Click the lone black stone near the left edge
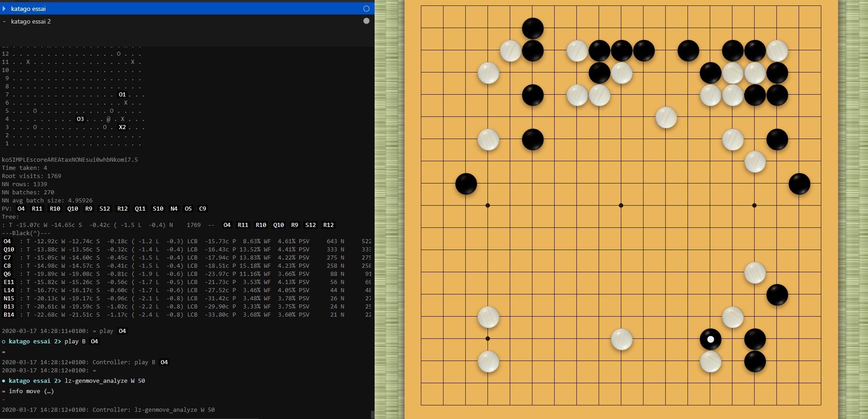The height and width of the screenshot is (419, 868). tap(466, 184)
